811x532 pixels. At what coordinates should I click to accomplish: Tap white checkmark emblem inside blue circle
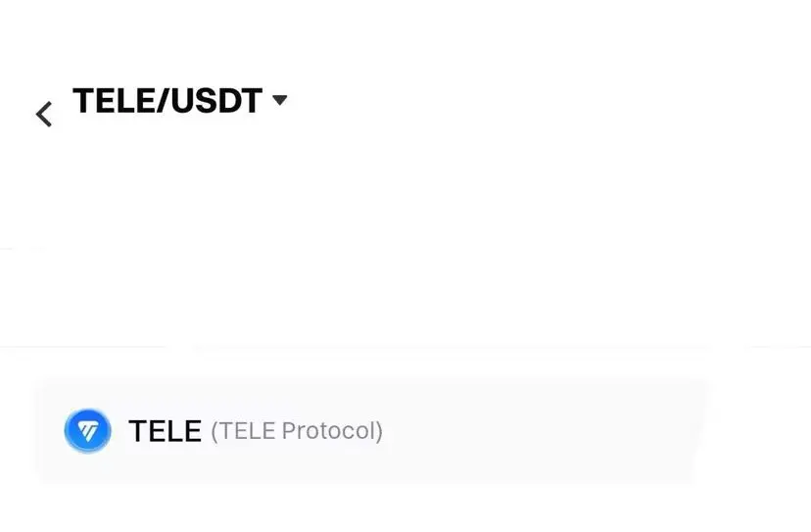(87, 430)
